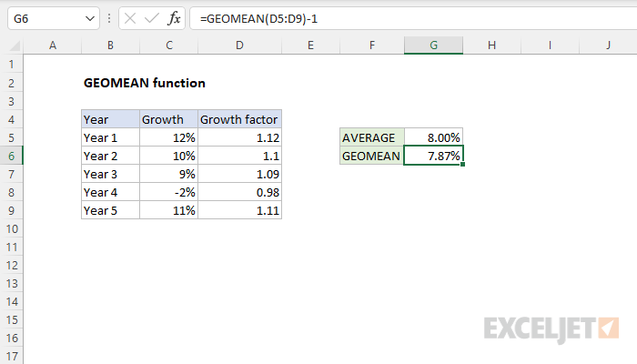Select the AVERAGE result cell 8.00%

coord(433,137)
